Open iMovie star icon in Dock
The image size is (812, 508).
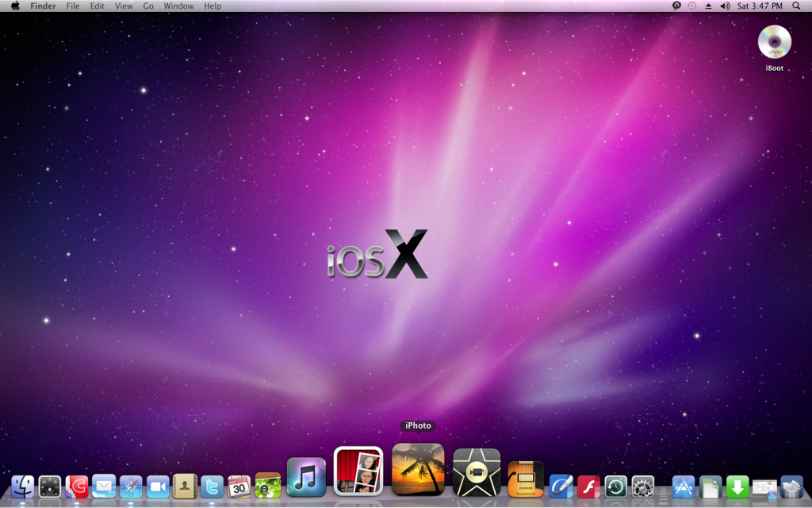point(477,473)
